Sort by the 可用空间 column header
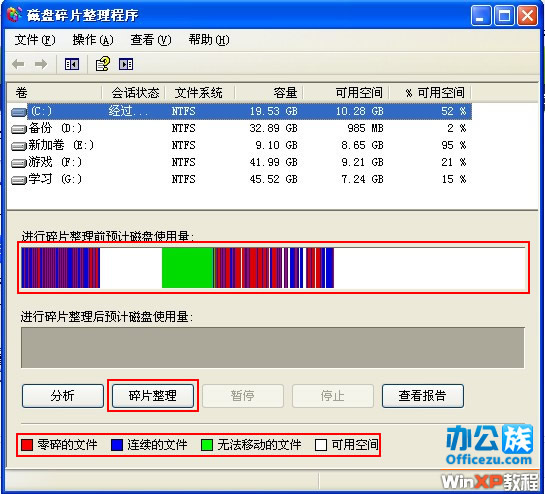This screenshot has width=545, height=494. click(346, 93)
